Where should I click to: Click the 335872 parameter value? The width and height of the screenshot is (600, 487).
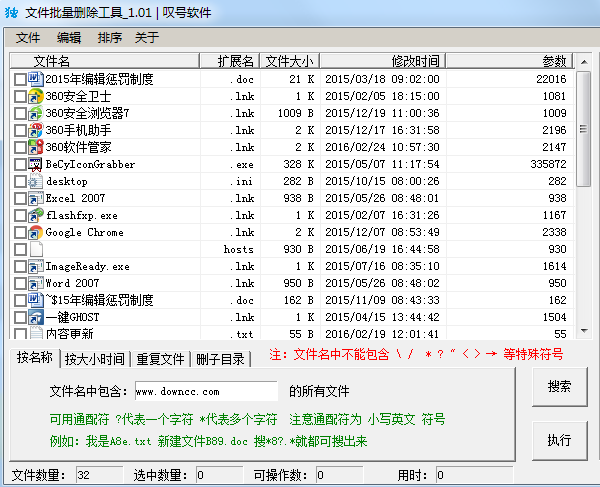tap(548, 165)
